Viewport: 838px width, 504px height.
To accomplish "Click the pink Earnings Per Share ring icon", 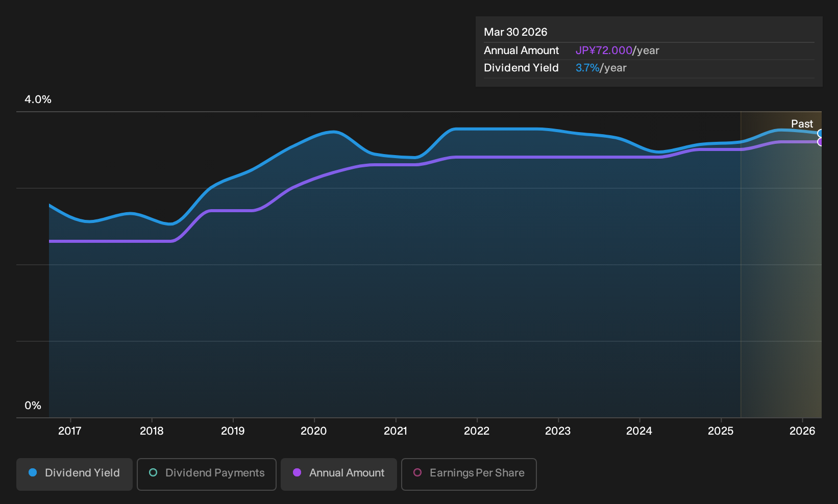I will coord(417,472).
